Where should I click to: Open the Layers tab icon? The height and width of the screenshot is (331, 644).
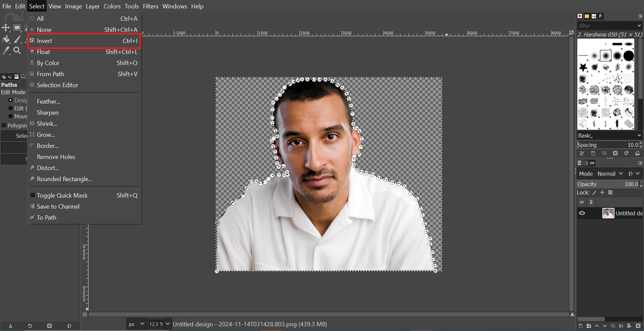click(580, 163)
